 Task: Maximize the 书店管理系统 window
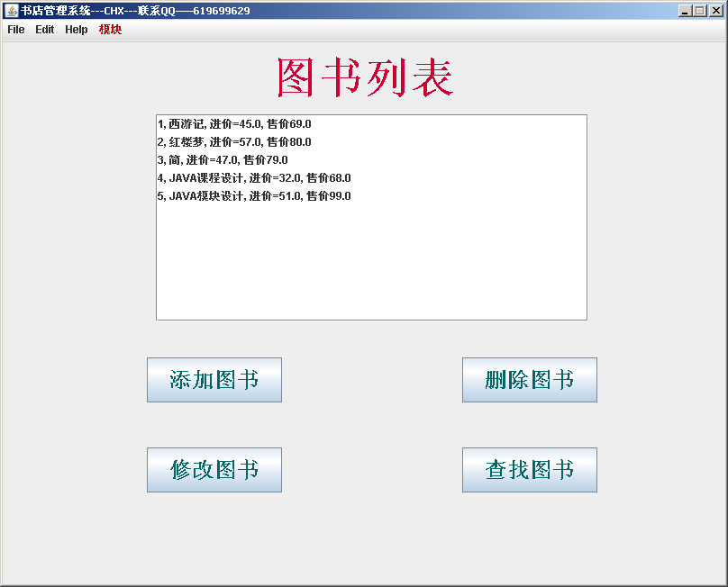pos(700,10)
